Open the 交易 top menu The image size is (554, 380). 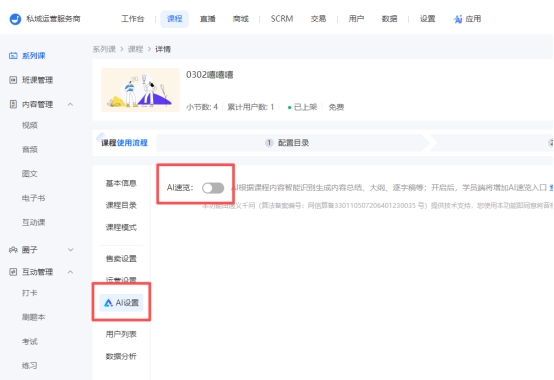click(318, 19)
